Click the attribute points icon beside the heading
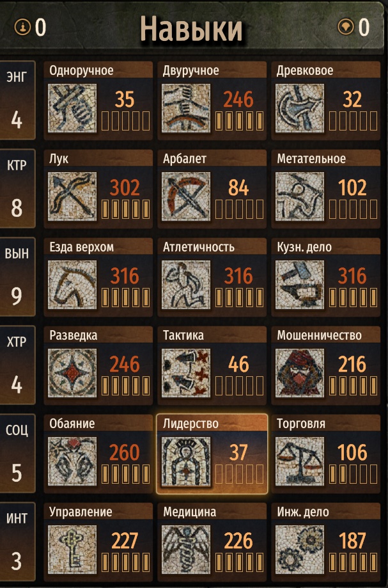 [x=22, y=27]
